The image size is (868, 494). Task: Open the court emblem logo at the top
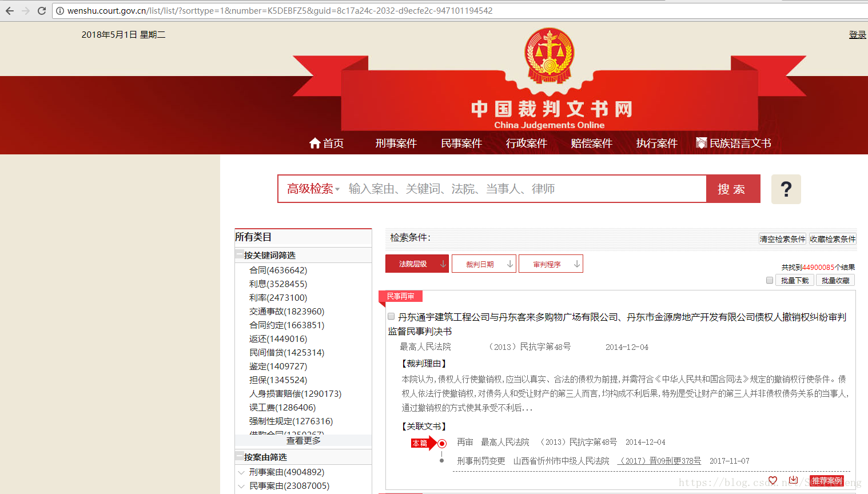pos(550,55)
